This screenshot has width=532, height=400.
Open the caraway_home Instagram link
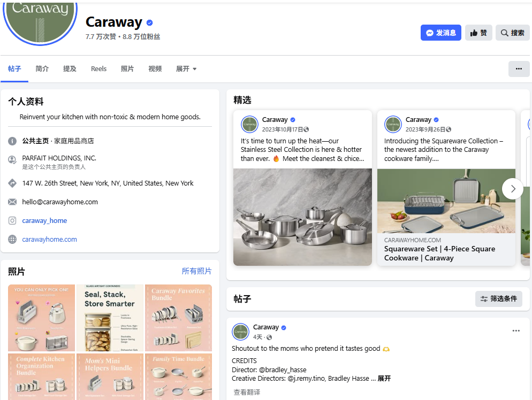44,221
